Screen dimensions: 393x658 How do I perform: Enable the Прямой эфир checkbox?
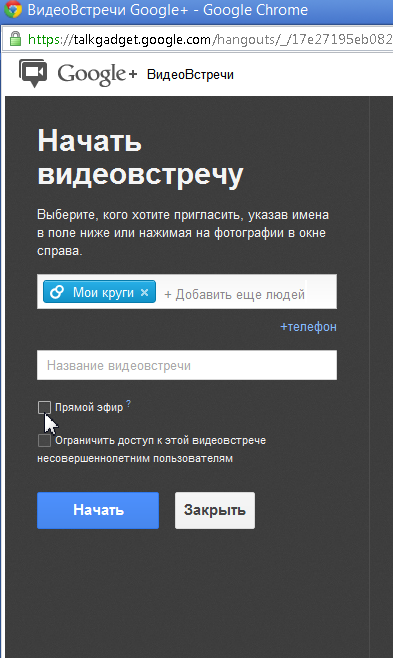click(x=44, y=407)
